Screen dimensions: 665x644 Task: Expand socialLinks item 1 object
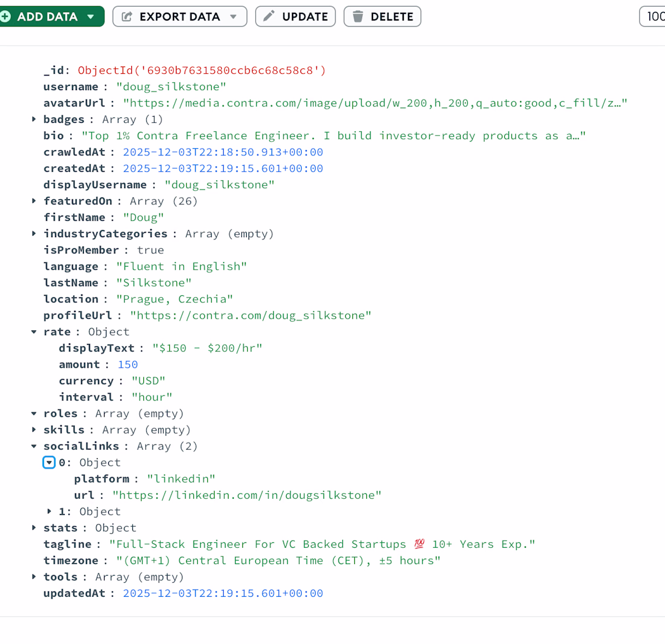50,512
